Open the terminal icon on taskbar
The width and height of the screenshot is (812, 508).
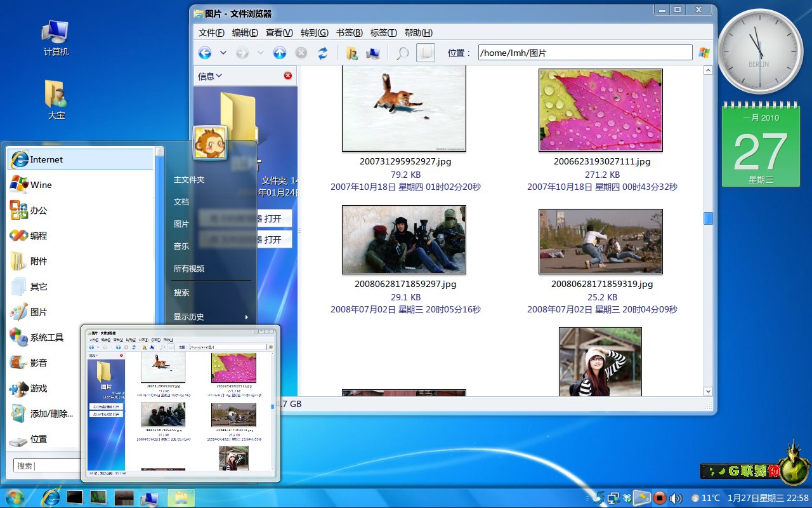(75, 497)
